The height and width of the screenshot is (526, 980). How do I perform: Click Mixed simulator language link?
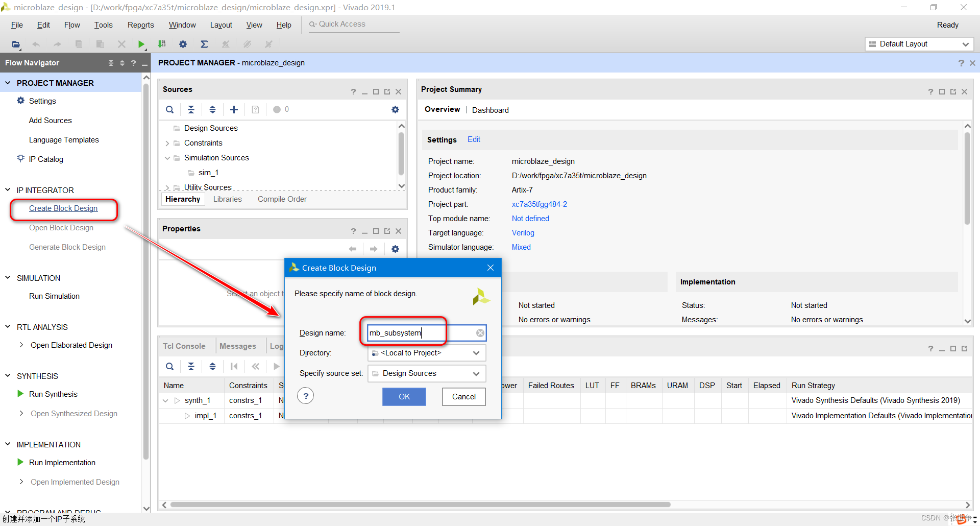(521, 247)
